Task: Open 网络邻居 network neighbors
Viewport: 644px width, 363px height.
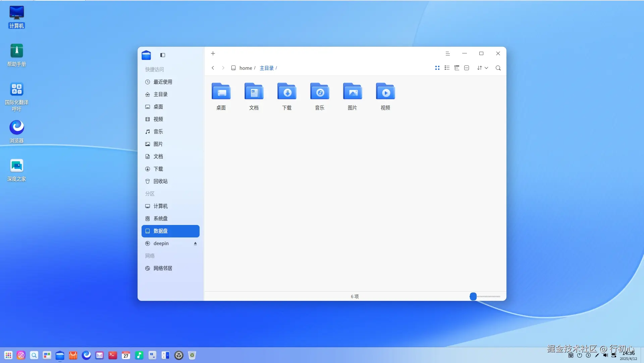Action: click(x=163, y=268)
